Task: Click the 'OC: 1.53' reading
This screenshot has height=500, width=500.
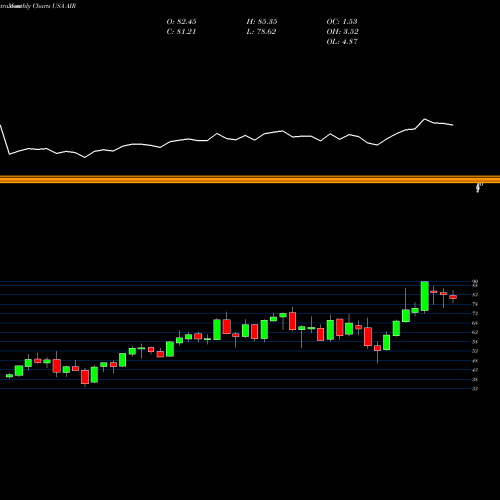Action: [x=342, y=22]
